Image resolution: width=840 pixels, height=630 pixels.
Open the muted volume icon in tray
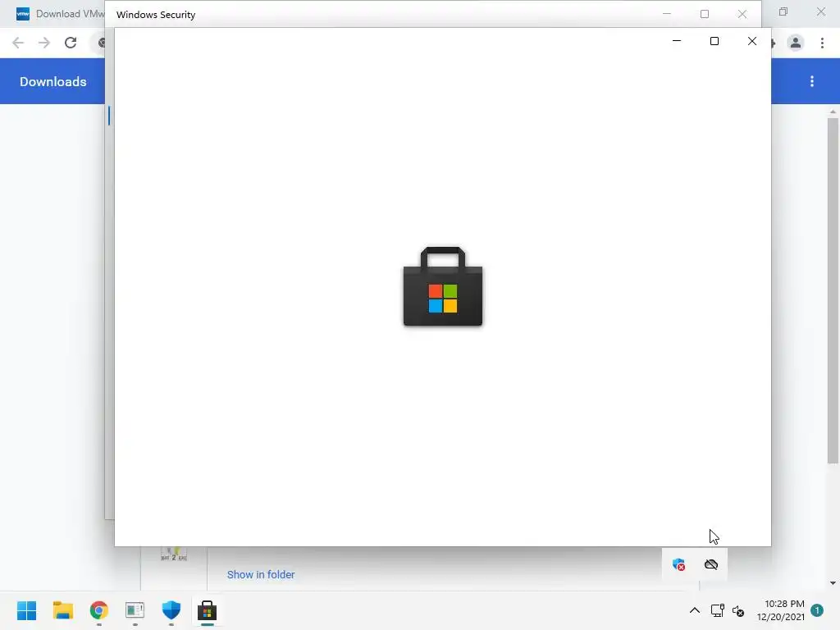(x=738, y=610)
